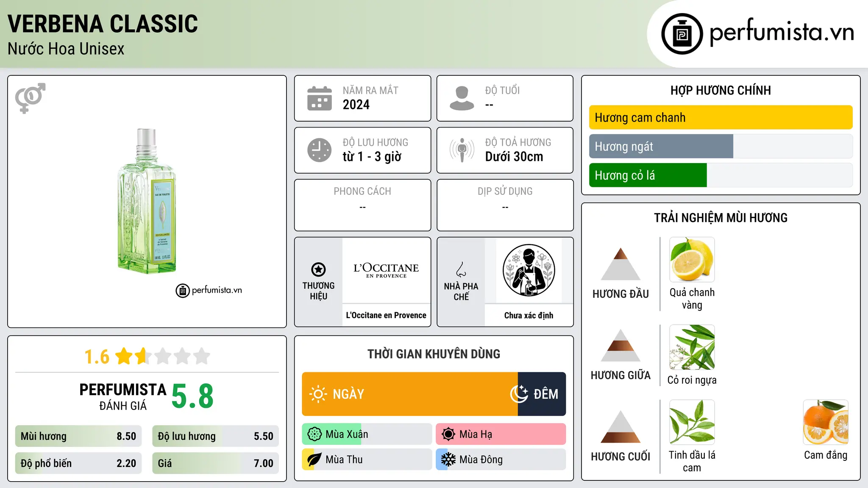Click the Giá 7.00 score bar
The image size is (868, 488).
(x=216, y=463)
